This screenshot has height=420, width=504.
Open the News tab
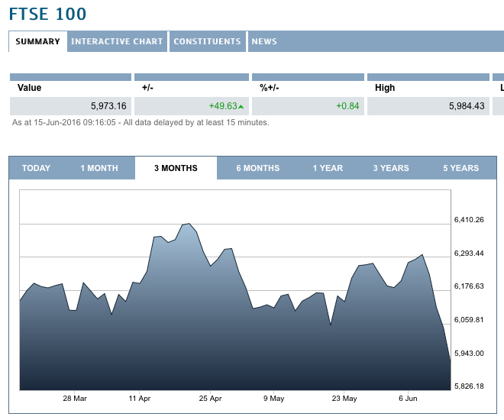264,41
